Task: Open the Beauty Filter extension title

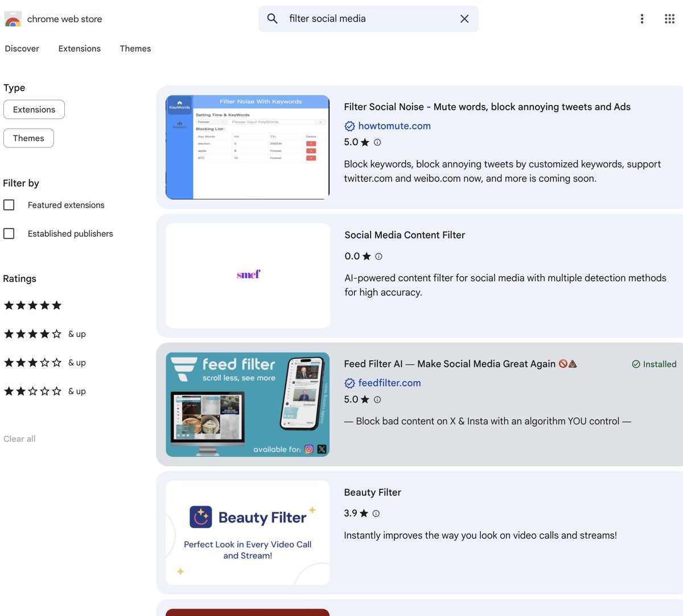Action: click(373, 492)
